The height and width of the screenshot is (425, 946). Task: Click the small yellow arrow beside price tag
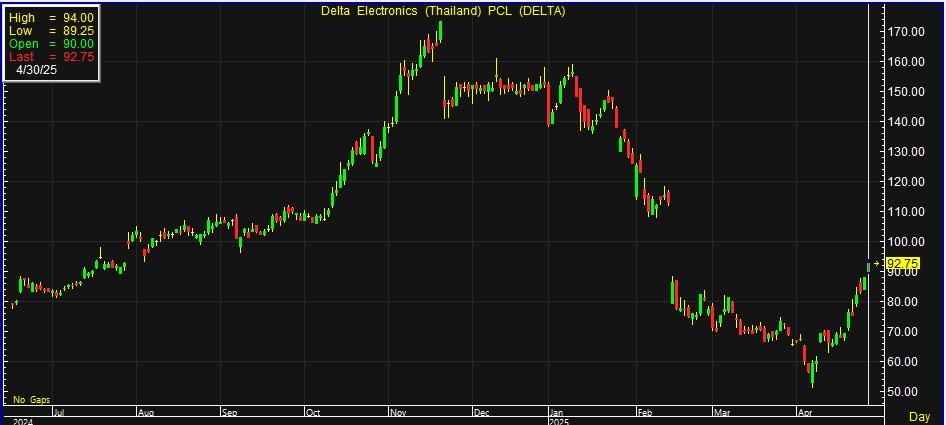877,263
